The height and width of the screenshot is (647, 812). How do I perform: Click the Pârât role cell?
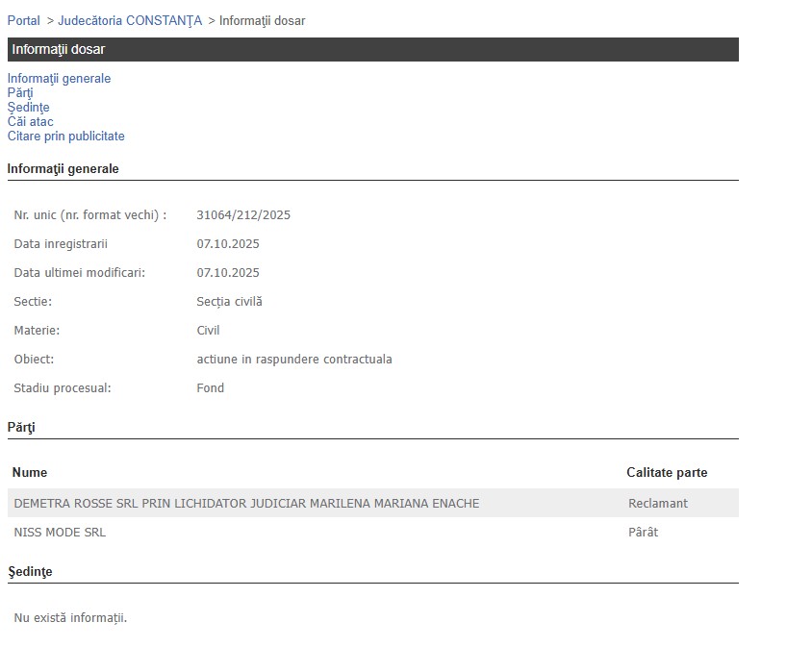643,533
